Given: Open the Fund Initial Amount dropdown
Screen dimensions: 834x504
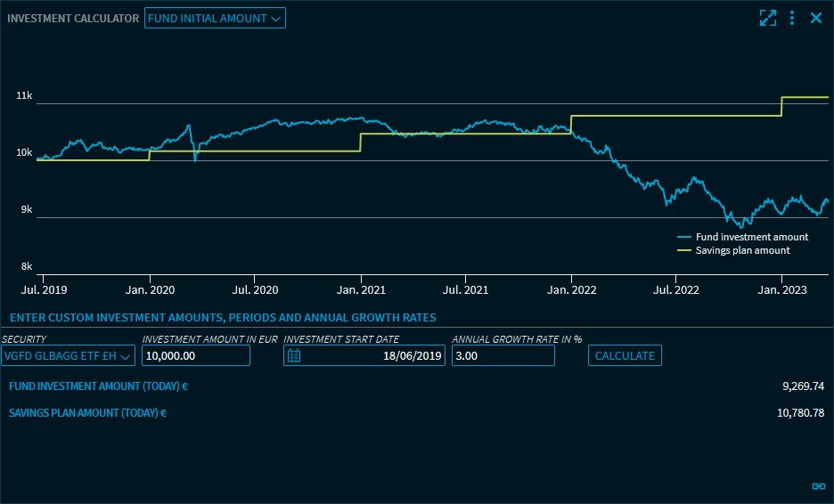Looking at the screenshot, I should tap(215, 18).
